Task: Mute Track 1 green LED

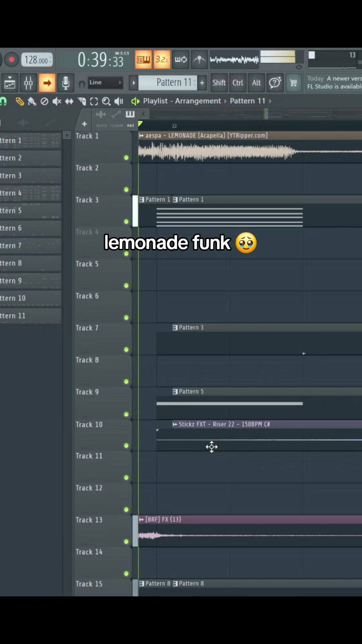Action: tap(126, 158)
